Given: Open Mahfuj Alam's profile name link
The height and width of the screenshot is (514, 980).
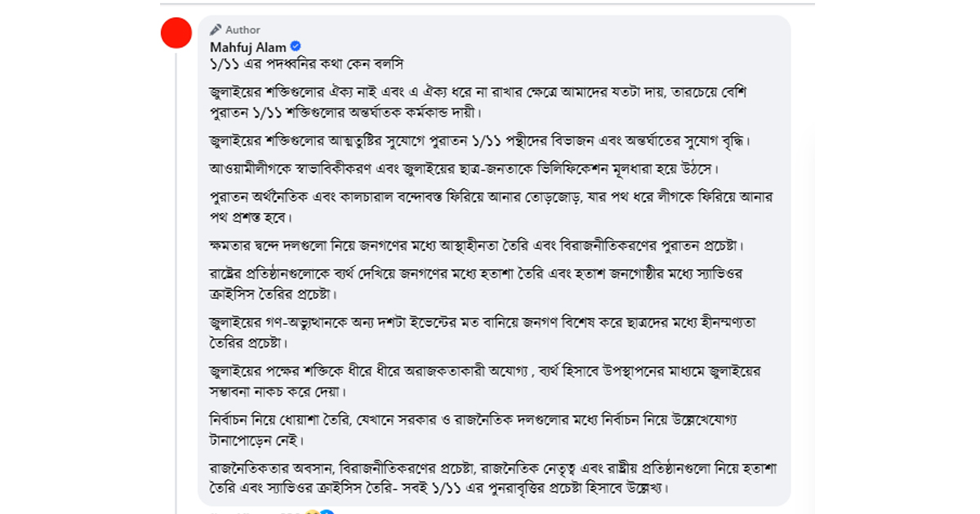Looking at the screenshot, I should (248, 47).
